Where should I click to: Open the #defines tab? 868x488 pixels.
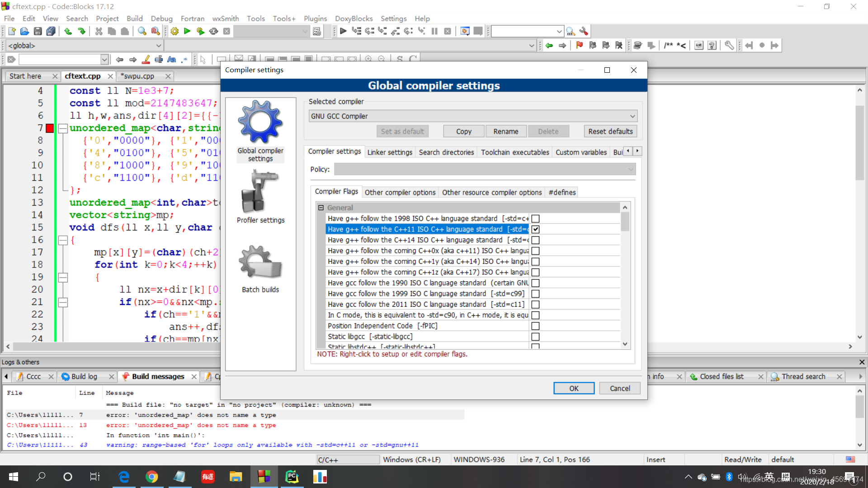click(562, 192)
